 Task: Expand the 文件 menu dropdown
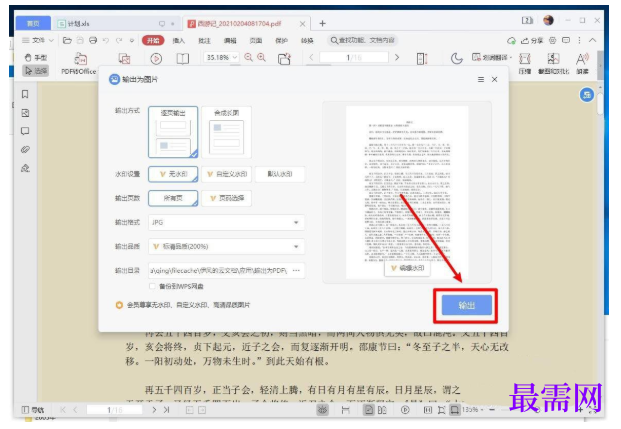38,40
